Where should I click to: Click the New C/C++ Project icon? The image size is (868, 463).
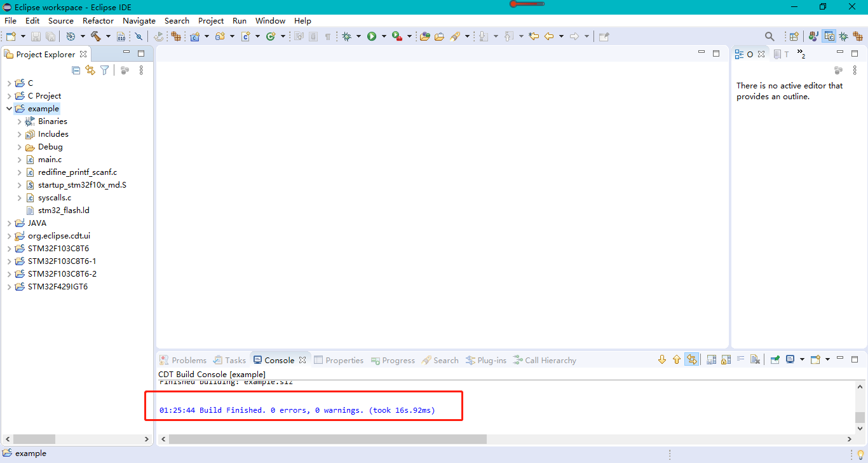click(194, 36)
